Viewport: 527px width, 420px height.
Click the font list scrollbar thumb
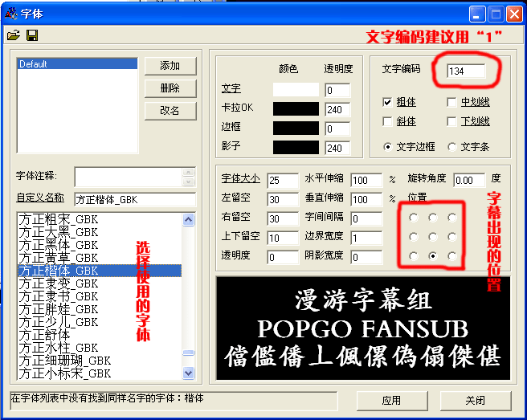[x=189, y=353]
